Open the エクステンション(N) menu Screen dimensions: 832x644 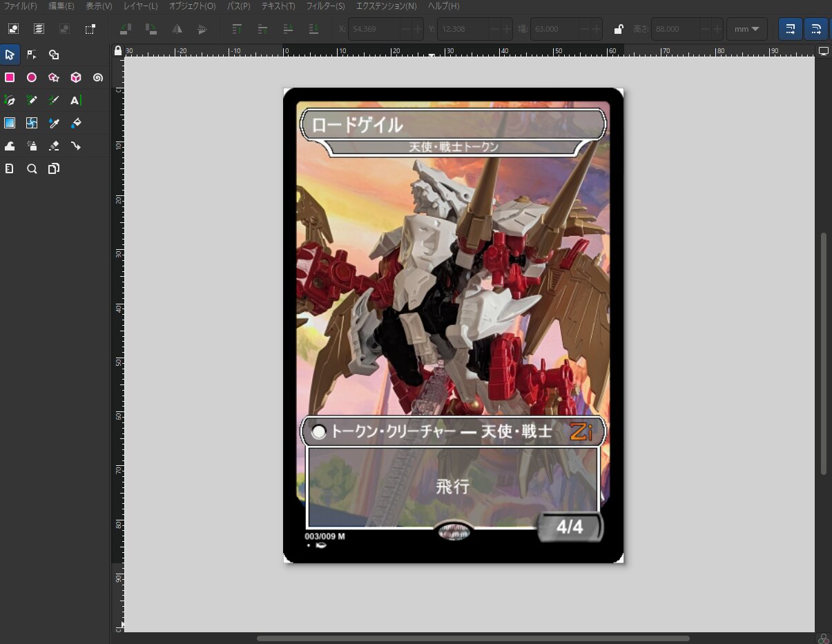pos(386,6)
